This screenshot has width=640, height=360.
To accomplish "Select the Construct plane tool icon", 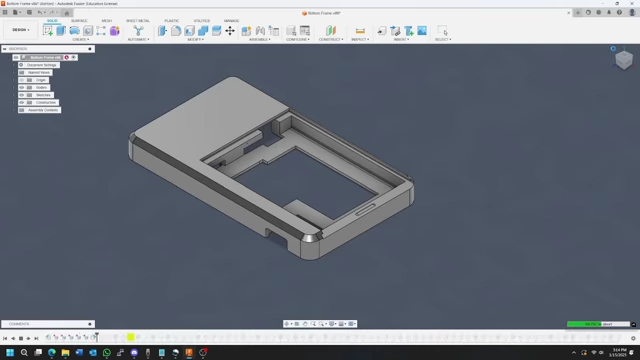I will coord(331,31).
